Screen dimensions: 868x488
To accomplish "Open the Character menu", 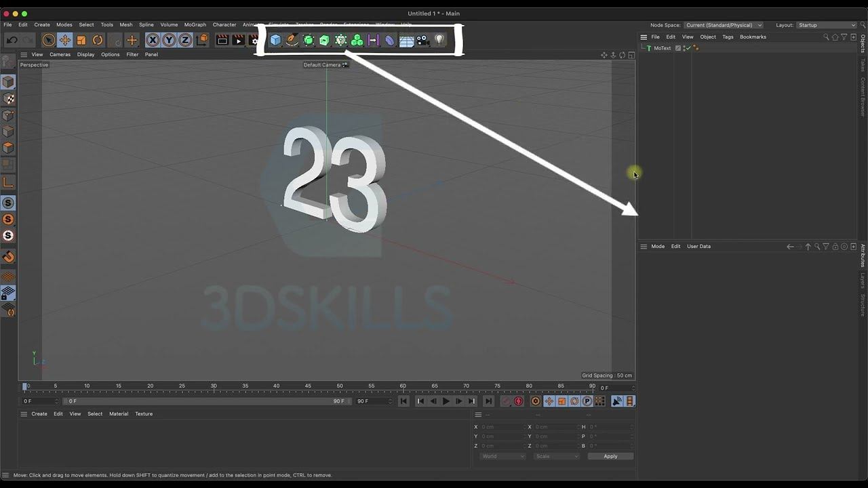I will [x=224, y=25].
